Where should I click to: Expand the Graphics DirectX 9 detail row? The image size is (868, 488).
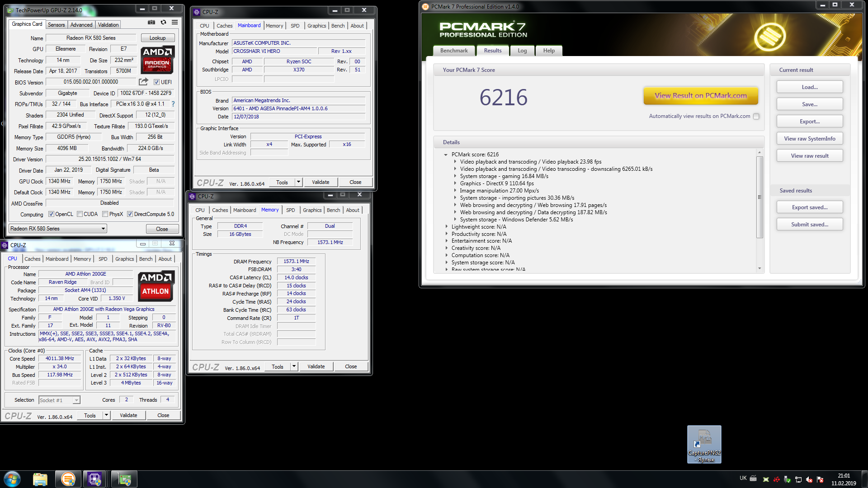pos(455,183)
